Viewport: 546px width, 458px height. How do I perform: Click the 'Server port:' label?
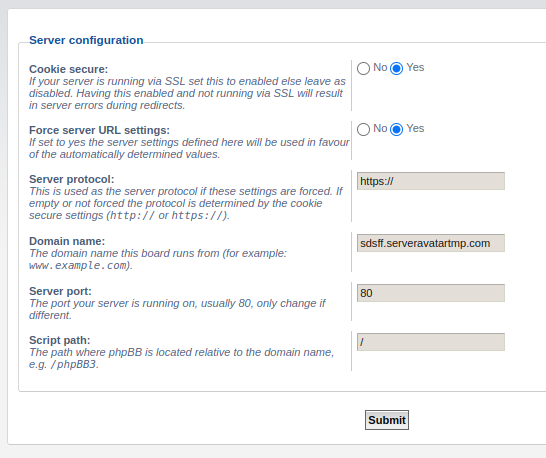60,291
